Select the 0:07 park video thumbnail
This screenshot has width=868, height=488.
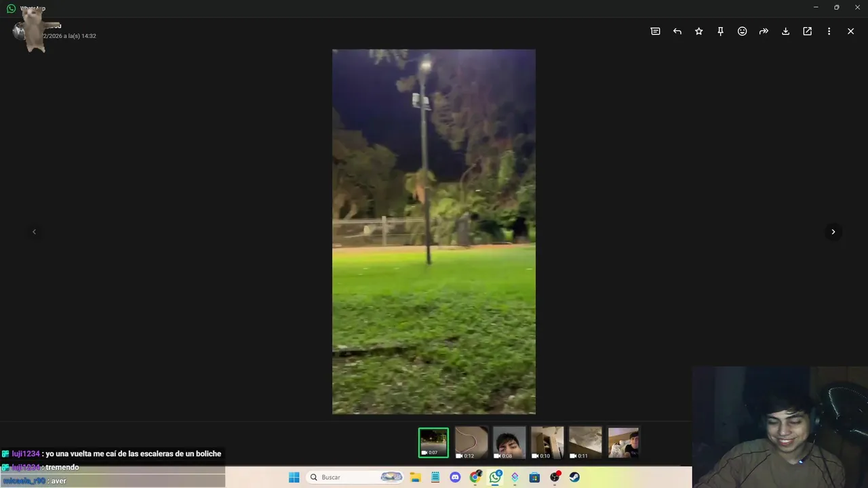433,443
